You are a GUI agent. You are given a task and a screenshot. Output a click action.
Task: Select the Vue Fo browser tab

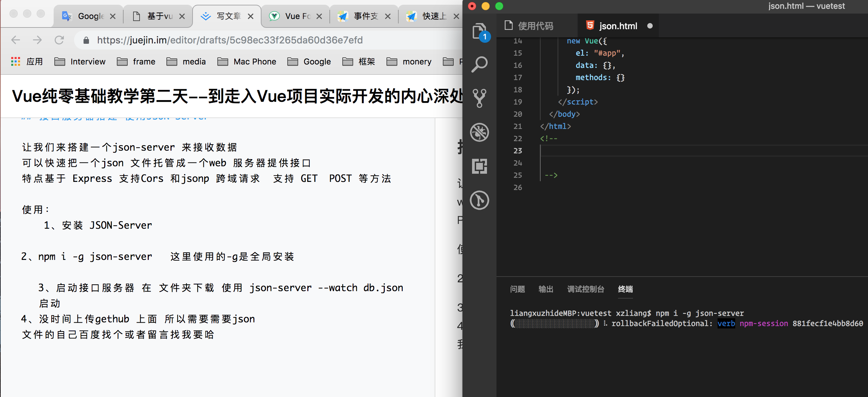click(x=296, y=16)
